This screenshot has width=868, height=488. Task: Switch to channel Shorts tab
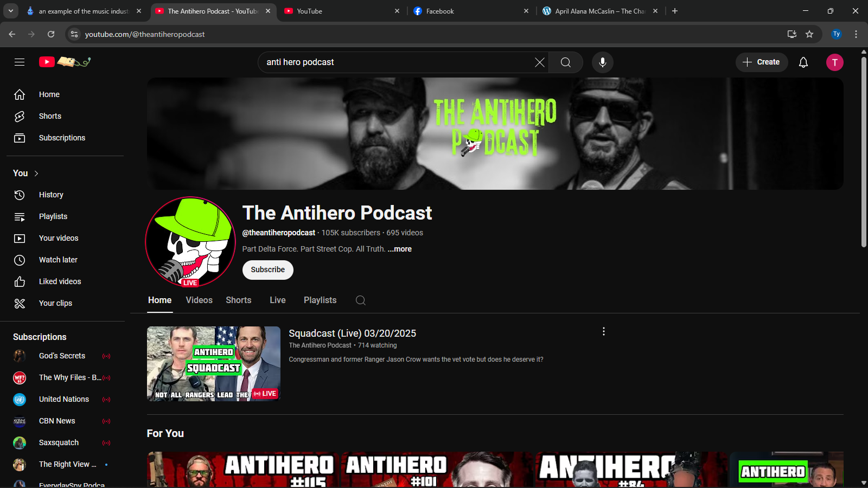coord(239,300)
